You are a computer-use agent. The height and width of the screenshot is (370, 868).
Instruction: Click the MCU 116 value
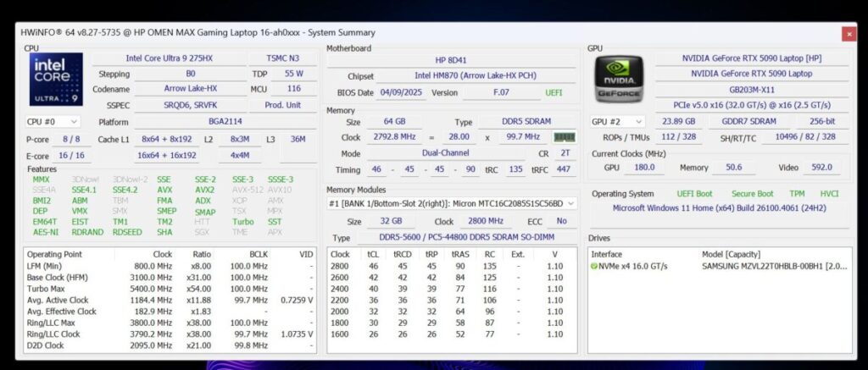coord(293,89)
